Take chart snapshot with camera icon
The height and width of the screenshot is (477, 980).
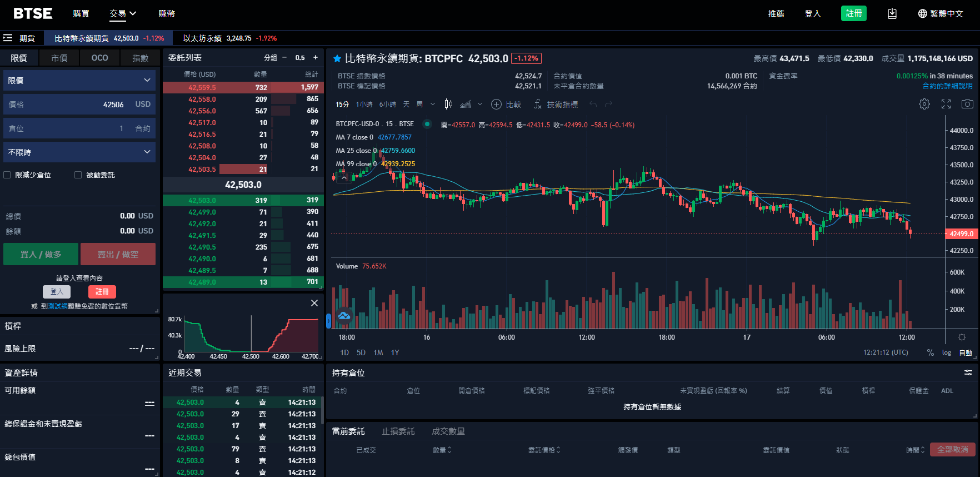967,104
